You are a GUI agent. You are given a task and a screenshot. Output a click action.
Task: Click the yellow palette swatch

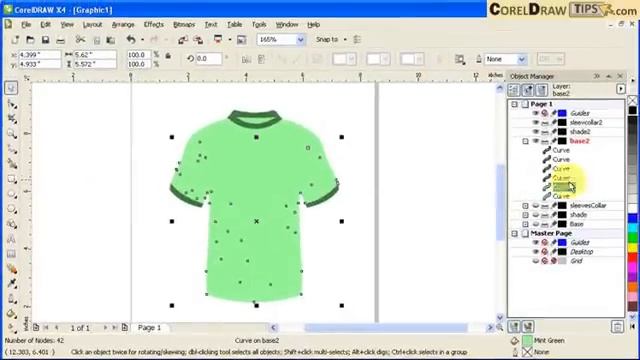(633, 247)
